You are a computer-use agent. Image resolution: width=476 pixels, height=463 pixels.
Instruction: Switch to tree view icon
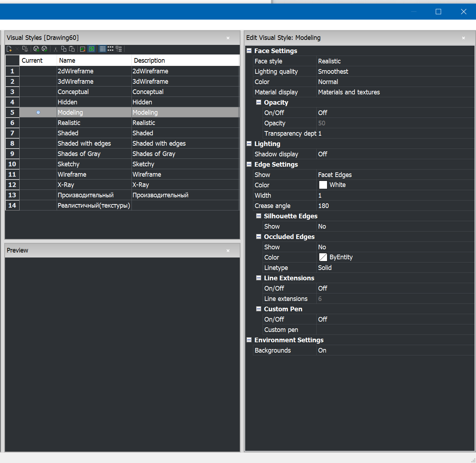pyautogui.click(x=119, y=49)
